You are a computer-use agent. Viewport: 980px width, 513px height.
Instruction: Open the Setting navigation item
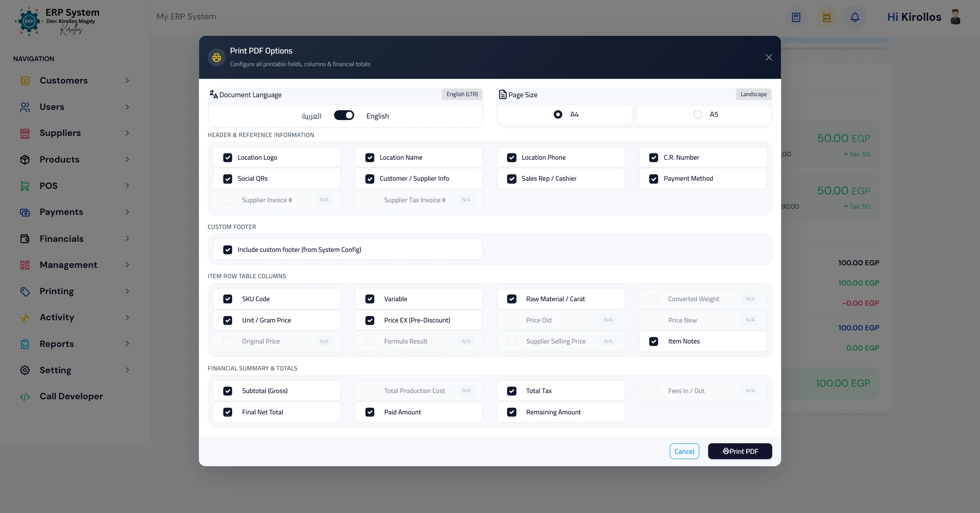75,370
